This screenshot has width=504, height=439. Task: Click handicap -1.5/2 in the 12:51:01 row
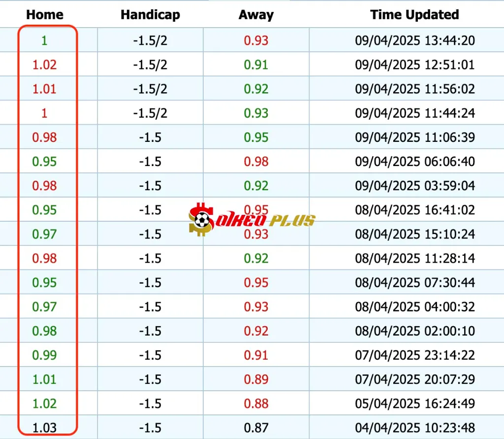pyautogui.click(x=150, y=65)
